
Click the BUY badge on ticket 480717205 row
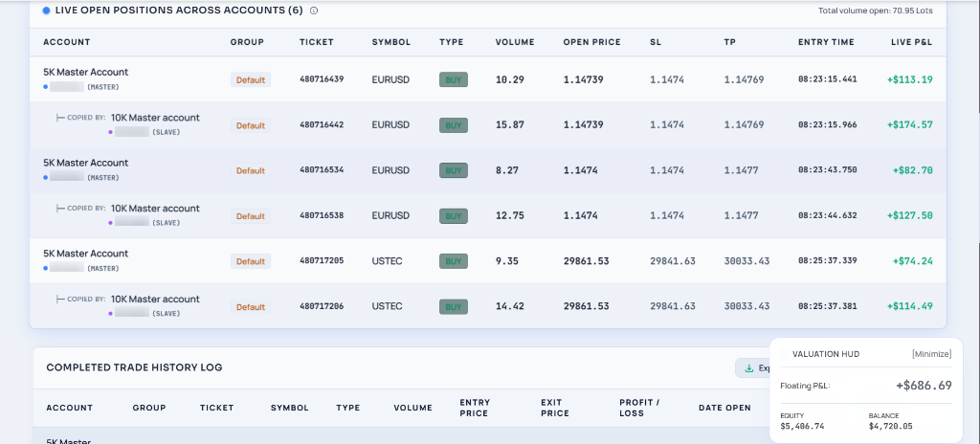453,261
